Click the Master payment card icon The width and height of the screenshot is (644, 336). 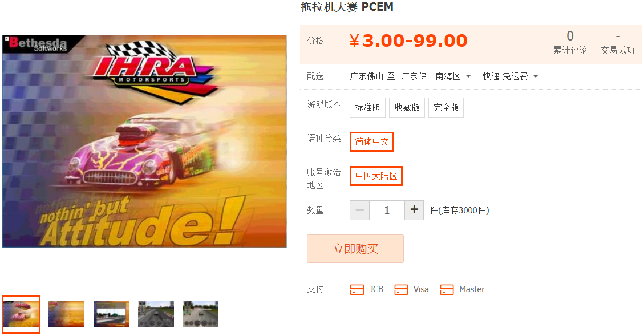pos(447,290)
